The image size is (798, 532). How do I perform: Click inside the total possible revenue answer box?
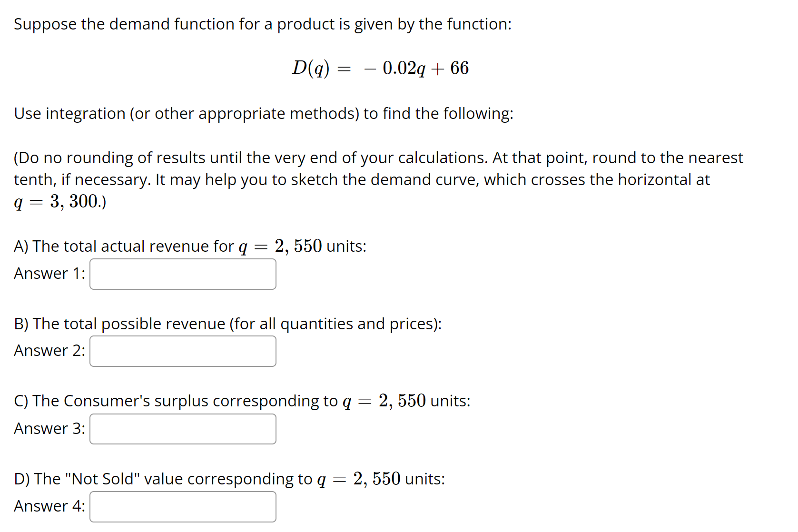pyautogui.click(x=183, y=351)
